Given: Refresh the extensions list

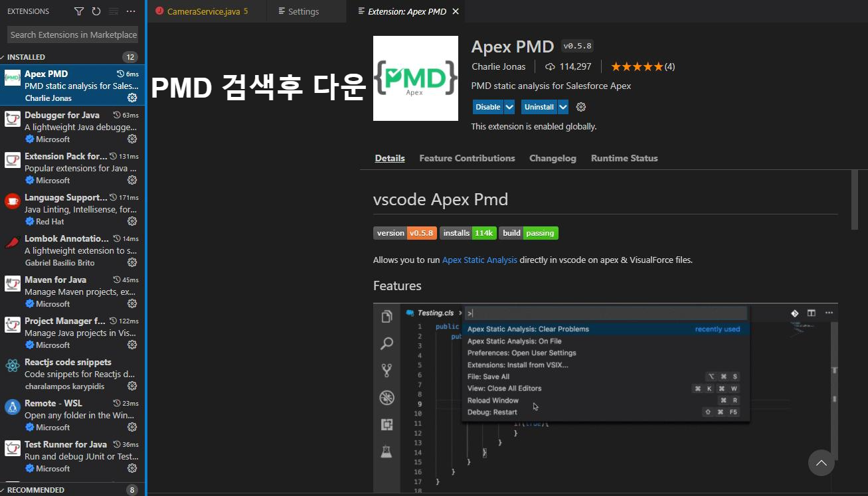Looking at the screenshot, I should (96, 11).
